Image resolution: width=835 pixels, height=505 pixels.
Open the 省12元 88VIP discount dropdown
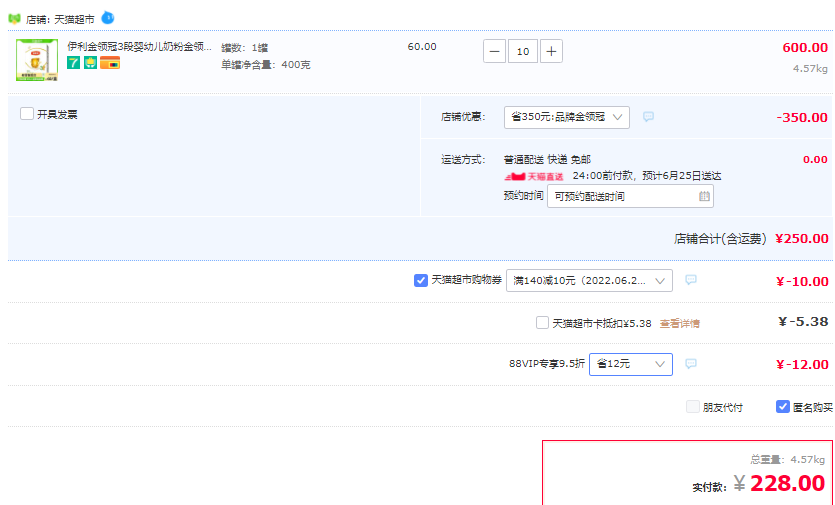tap(631, 364)
